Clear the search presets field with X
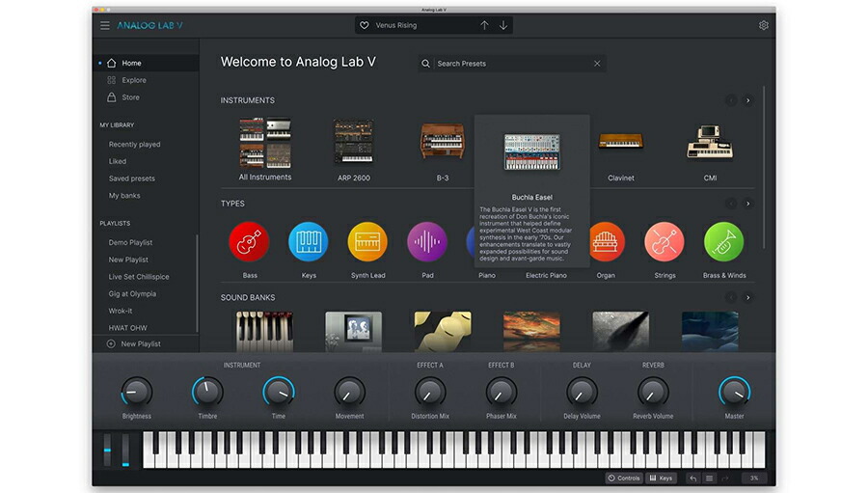 (x=597, y=64)
